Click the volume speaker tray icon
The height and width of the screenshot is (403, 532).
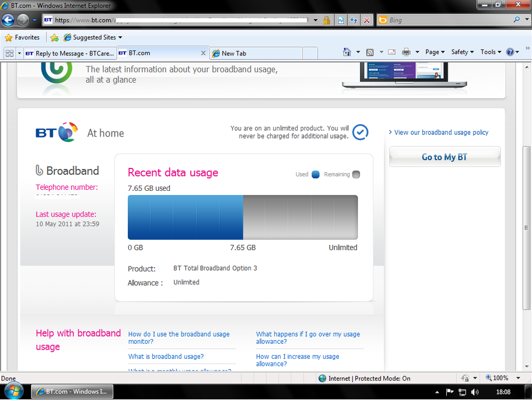pyautogui.click(x=475, y=392)
